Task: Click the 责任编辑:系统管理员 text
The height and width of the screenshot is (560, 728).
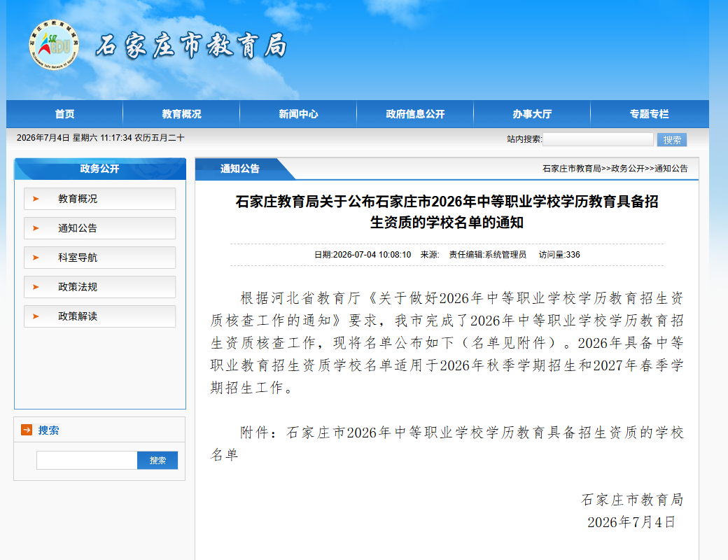Action: (487, 255)
